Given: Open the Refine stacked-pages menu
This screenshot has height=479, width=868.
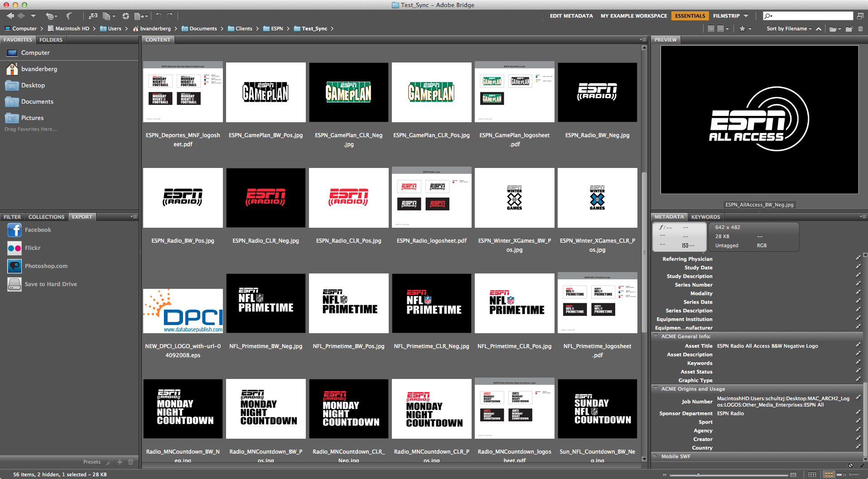Looking at the screenshot, I should (109, 16).
